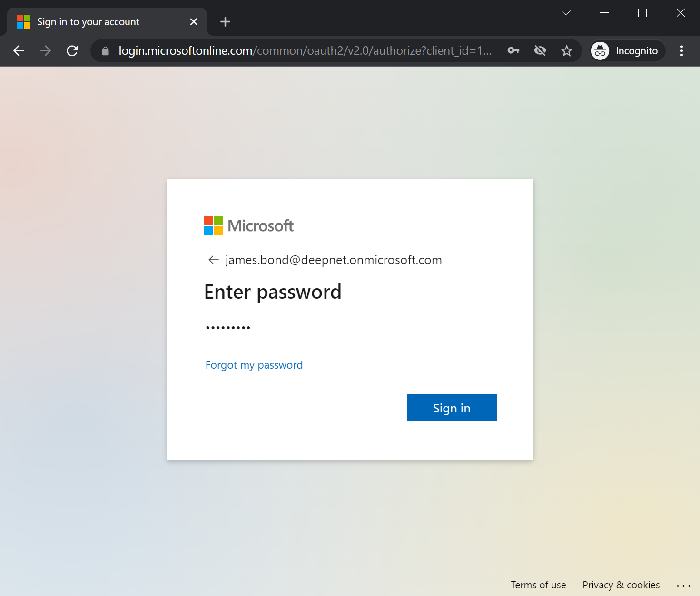Click the browser back arrow button

19,51
